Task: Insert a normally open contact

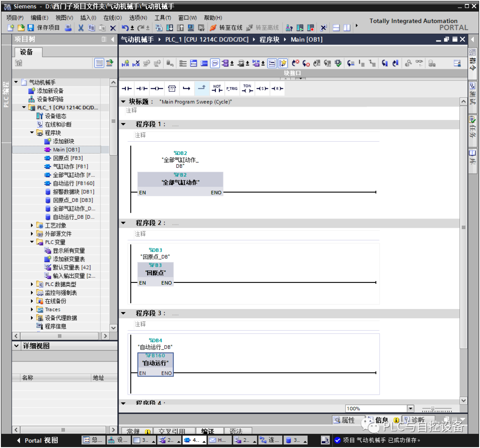Action: tap(126, 89)
